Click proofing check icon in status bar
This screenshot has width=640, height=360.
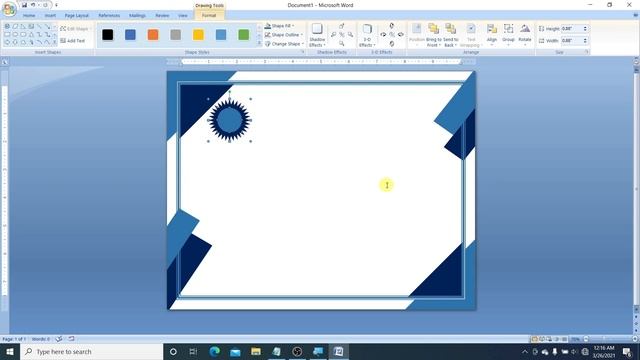(x=59, y=339)
